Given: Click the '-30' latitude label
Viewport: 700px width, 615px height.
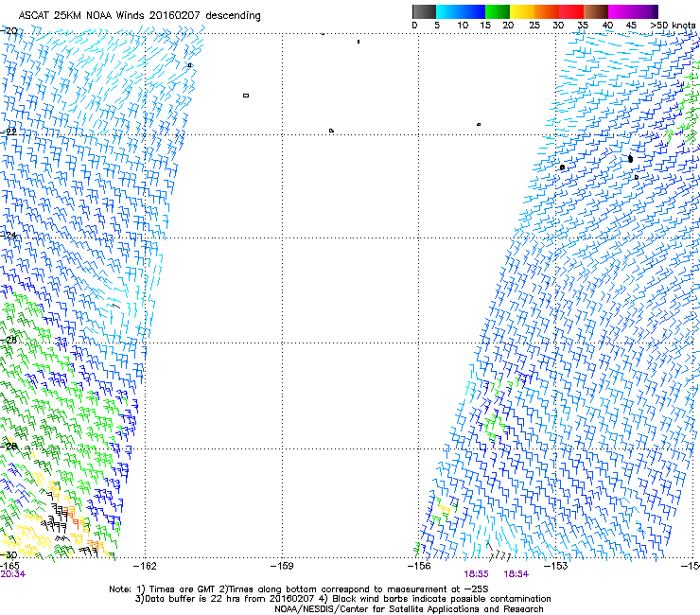Looking at the screenshot, I should (9, 554).
